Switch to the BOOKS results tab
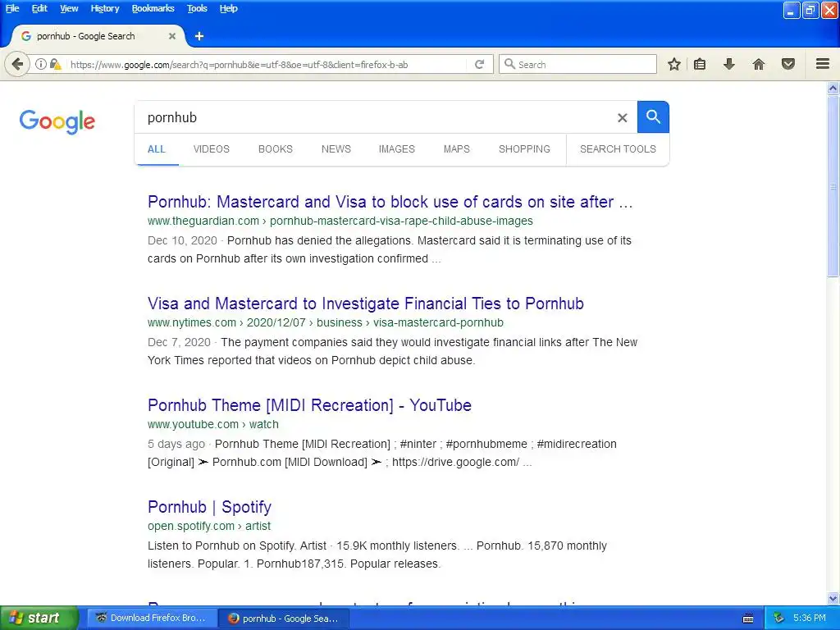Screen dimensions: 840x630 tap(276, 149)
